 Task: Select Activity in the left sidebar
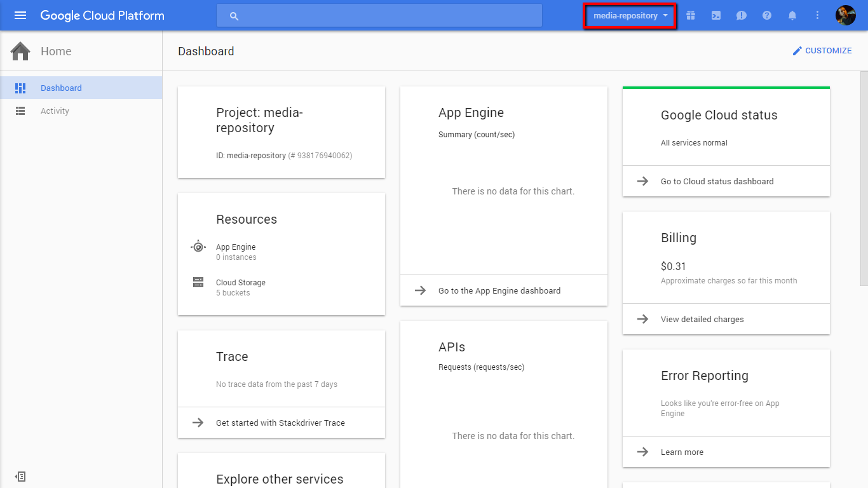pyautogui.click(x=55, y=111)
